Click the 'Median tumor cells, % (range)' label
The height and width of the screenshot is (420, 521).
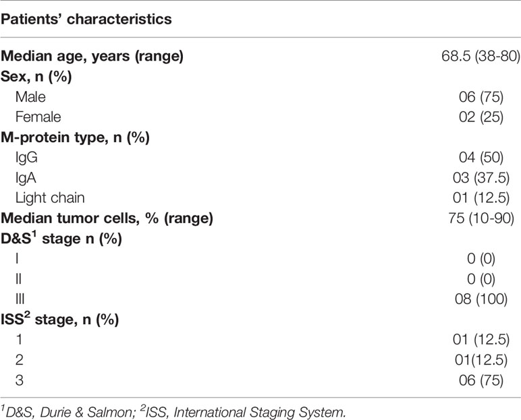(x=107, y=218)
